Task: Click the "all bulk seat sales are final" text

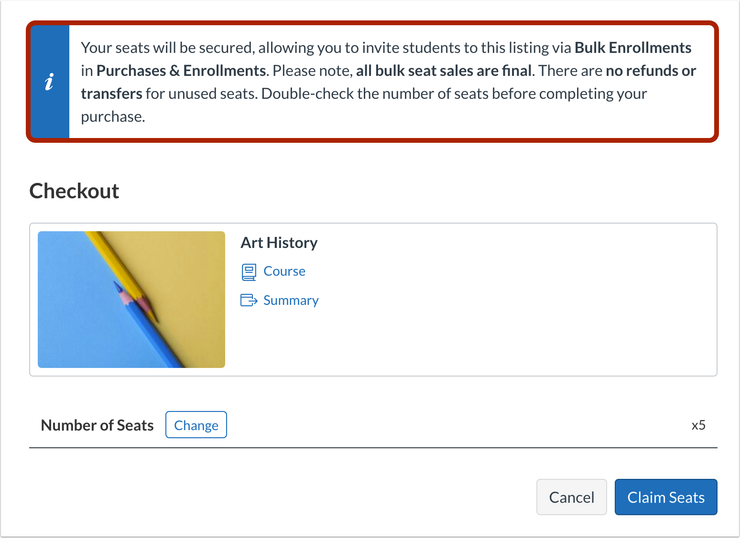Action: click(x=443, y=71)
